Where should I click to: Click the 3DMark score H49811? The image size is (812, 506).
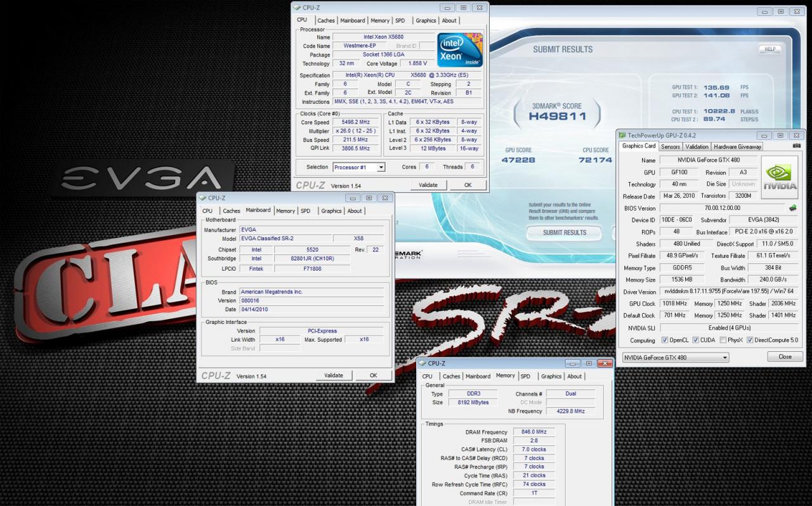(557, 116)
